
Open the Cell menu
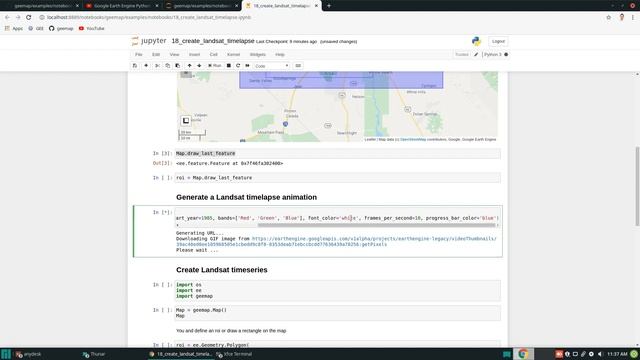point(213,54)
